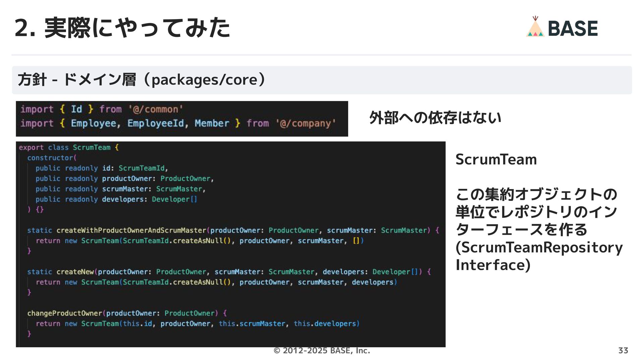Screen dimensions: 644x362
Task: Click the 方針 - ドメイン層 section heading
Action: coord(142,80)
